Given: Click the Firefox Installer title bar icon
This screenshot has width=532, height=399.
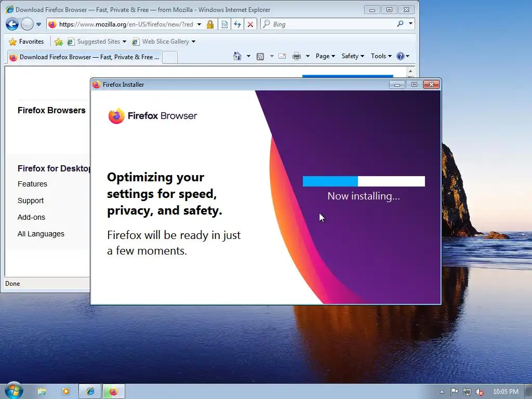Looking at the screenshot, I should [97, 85].
